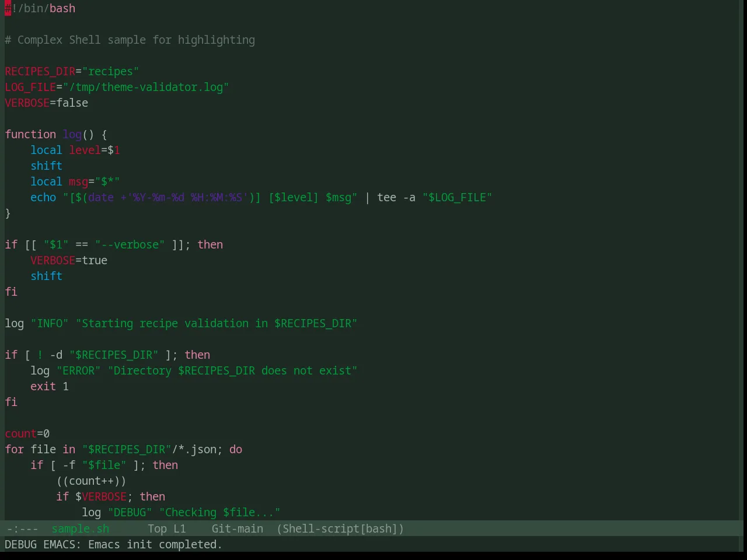
Task: Click the 'function' keyword
Action: coord(30,135)
